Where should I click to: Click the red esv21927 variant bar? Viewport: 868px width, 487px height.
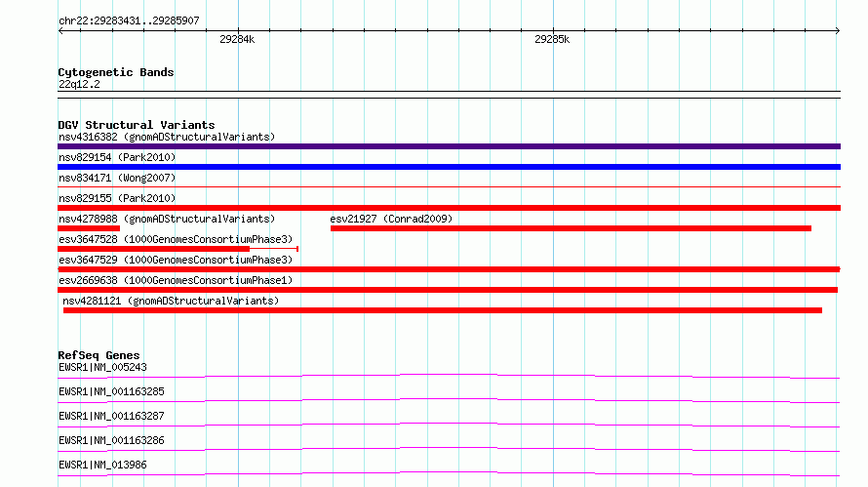(571, 228)
